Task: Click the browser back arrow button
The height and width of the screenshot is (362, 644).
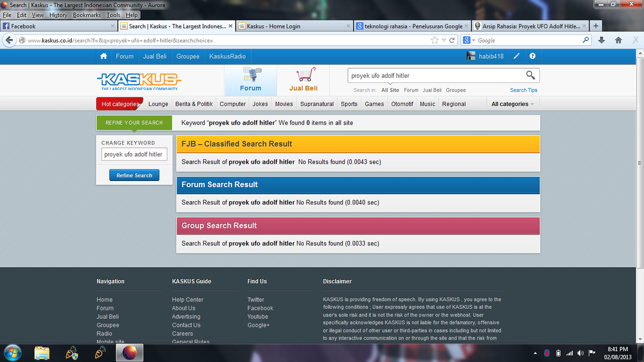Action: coord(9,40)
